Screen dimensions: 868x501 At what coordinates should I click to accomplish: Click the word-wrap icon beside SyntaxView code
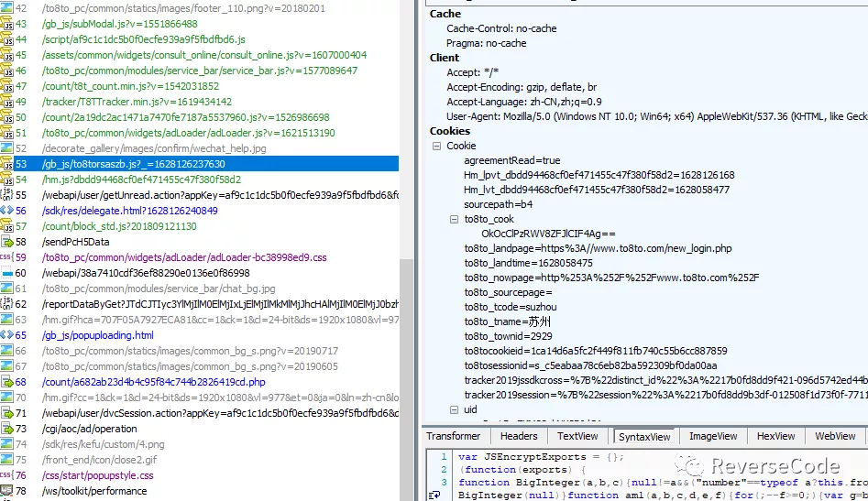point(434,495)
